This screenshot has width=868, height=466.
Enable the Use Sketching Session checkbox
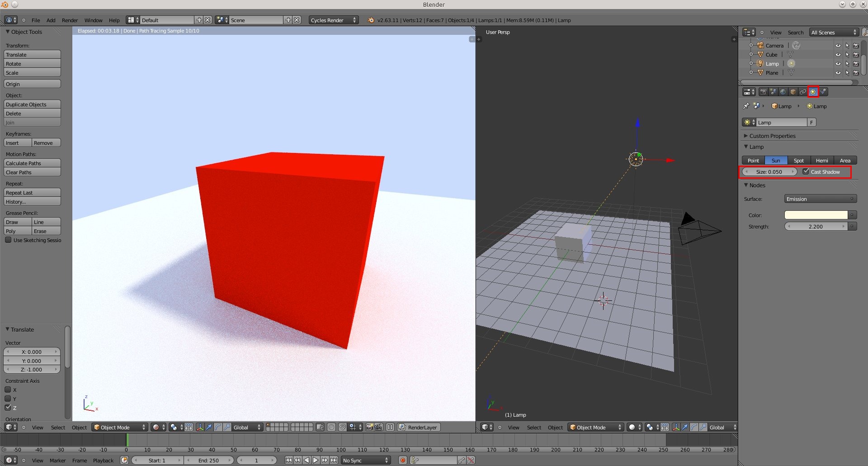tap(8, 240)
